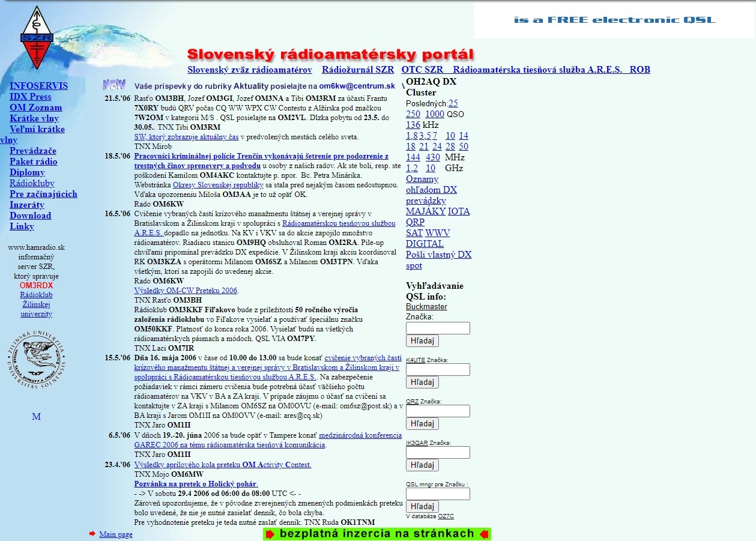The width and height of the screenshot is (756, 541).
Task: Open the OZ7C database link
Action: click(x=446, y=516)
